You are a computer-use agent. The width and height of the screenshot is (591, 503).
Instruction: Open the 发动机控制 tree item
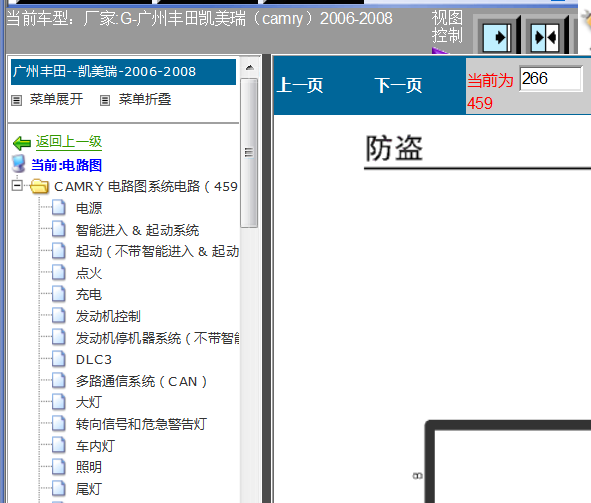pyautogui.click(x=108, y=316)
